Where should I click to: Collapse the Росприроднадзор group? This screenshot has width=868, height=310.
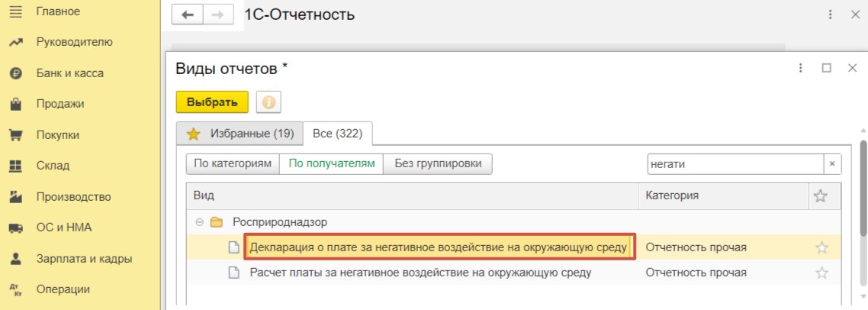point(199,222)
